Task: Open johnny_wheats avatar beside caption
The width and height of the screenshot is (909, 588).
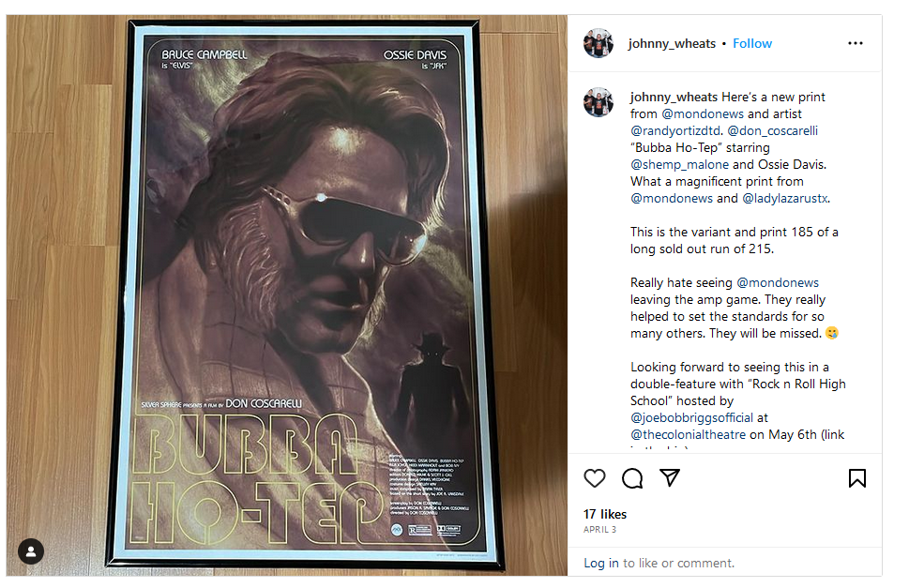Action: (x=598, y=102)
